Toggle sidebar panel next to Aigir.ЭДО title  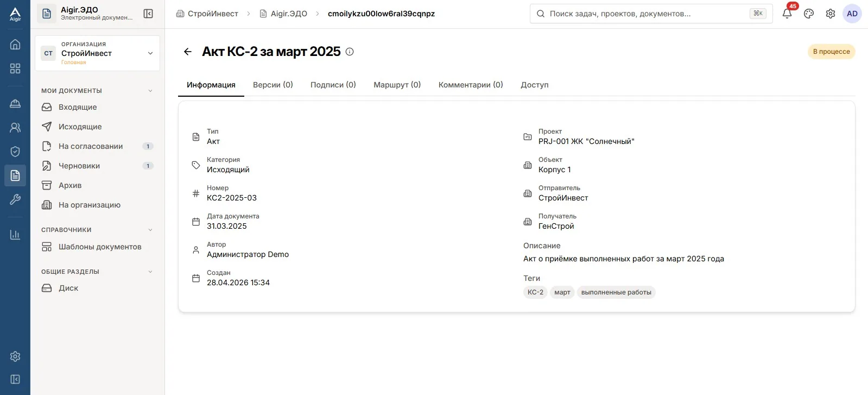(x=148, y=14)
